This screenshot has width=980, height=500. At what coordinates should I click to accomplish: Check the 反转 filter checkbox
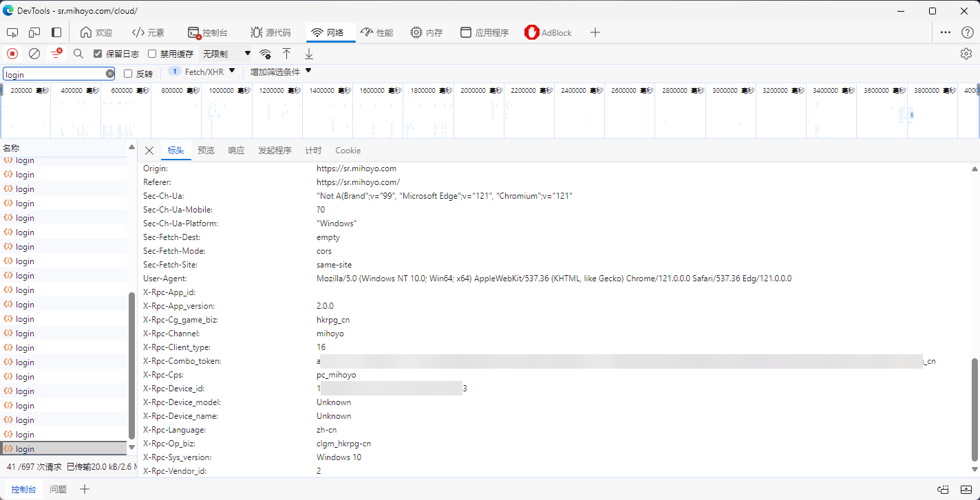point(128,74)
